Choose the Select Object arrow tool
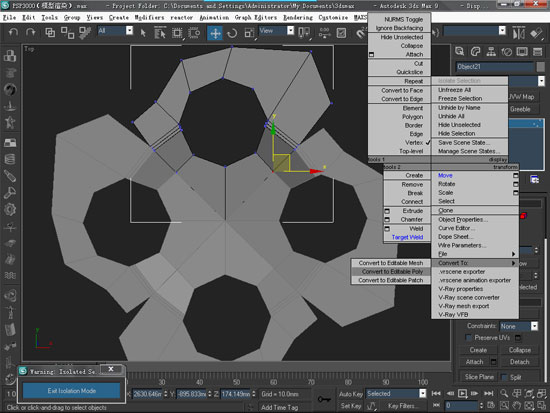This screenshot has height=413, width=550. (x=143, y=33)
